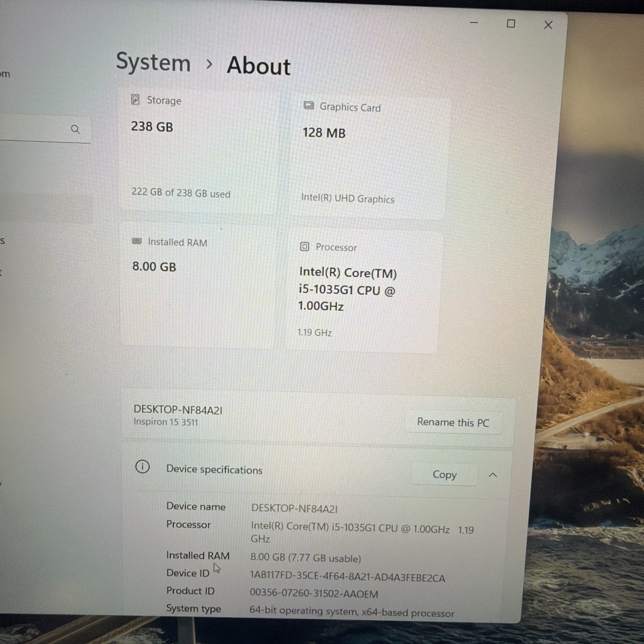Image resolution: width=644 pixels, height=644 pixels.
Task: Click the Inspiron 15 3511 model text
Action: click(166, 422)
